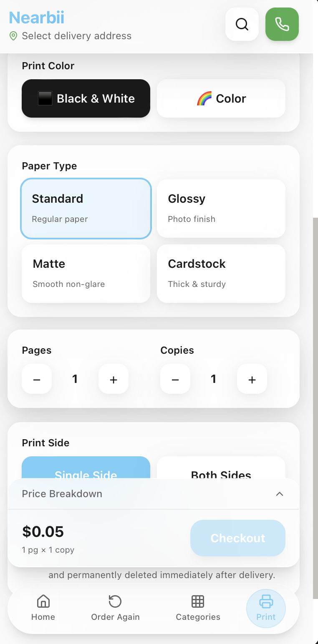This screenshot has width=318, height=644.
Task: Tap the plus icon to increase Copies
Action: (x=252, y=379)
